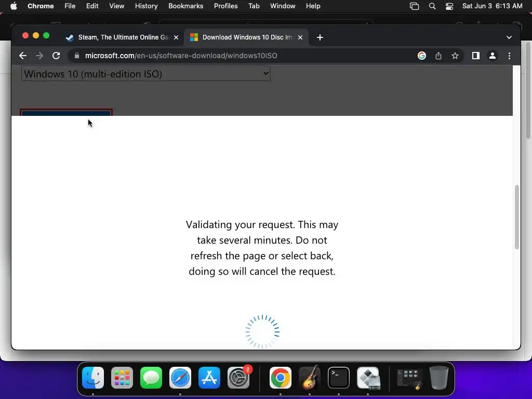
Task: Bookmark this page with the star icon
Action: click(x=455, y=56)
